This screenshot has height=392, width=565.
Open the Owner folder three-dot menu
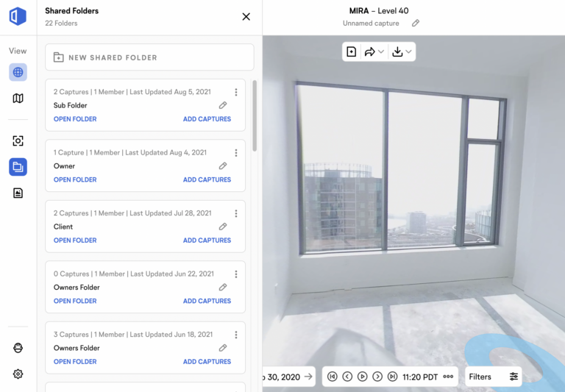coord(236,153)
